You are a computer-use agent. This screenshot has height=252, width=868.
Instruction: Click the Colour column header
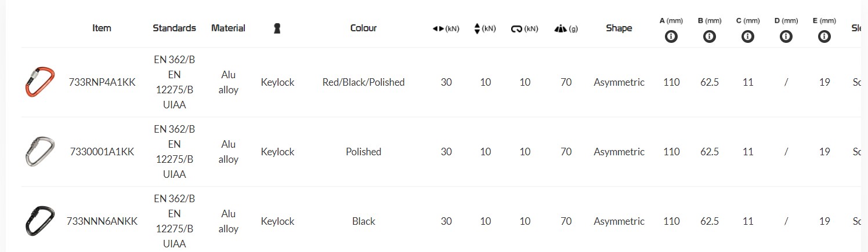[363, 28]
